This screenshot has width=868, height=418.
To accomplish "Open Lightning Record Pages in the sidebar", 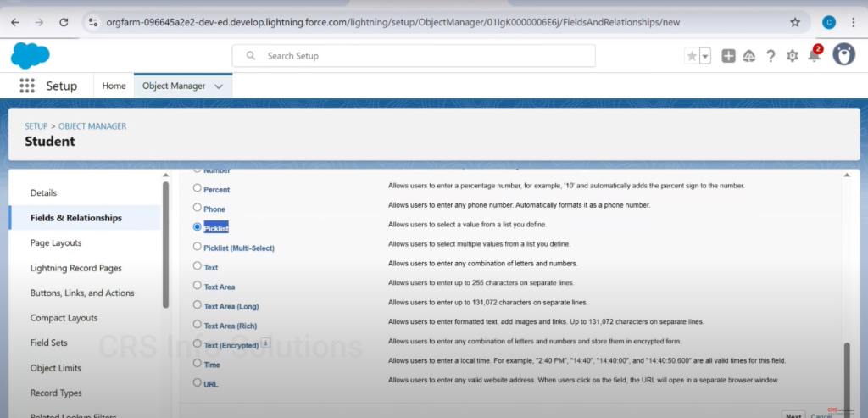I will pyautogui.click(x=75, y=268).
